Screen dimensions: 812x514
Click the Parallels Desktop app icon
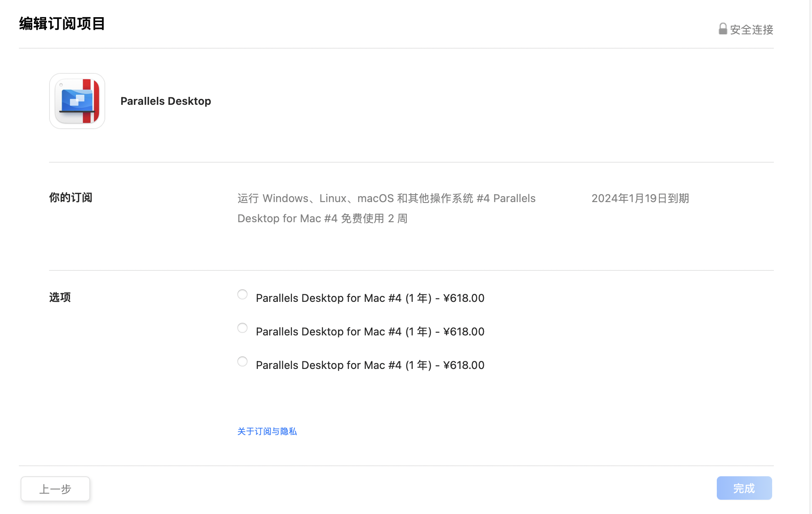click(x=77, y=101)
